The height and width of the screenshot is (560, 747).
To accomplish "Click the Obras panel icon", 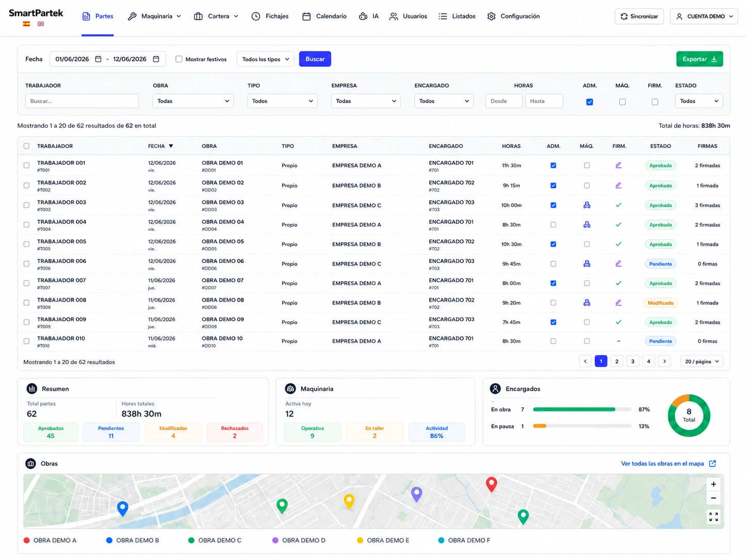I will [x=30, y=464].
